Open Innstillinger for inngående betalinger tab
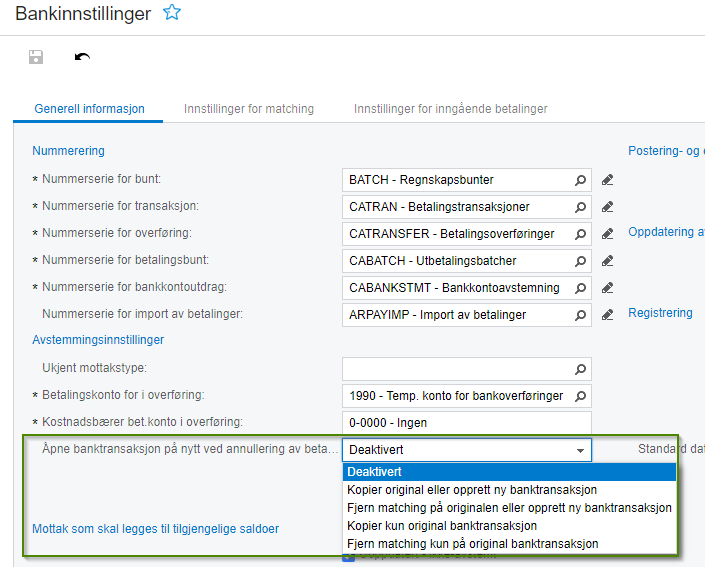The height and width of the screenshot is (567, 705). pos(450,109)
